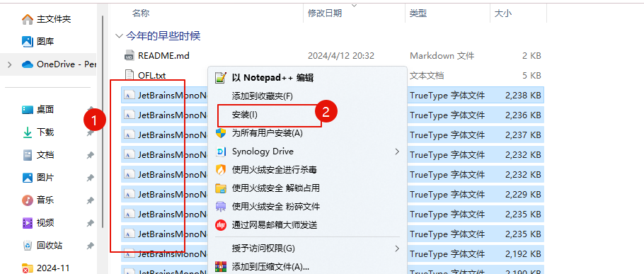Collapse the 今年的早些时候 group chevron
The image size is (644, 274).
pyautogui.click(x=119, y=36)
